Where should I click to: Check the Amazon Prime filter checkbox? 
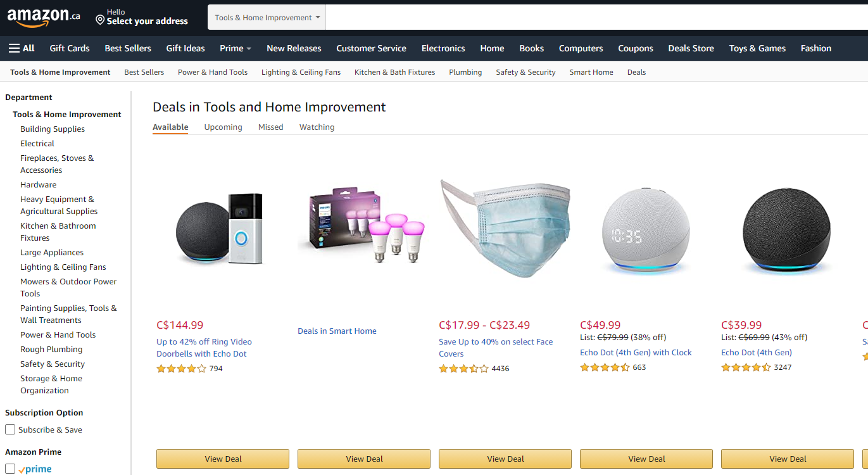[x=10, y=469]
